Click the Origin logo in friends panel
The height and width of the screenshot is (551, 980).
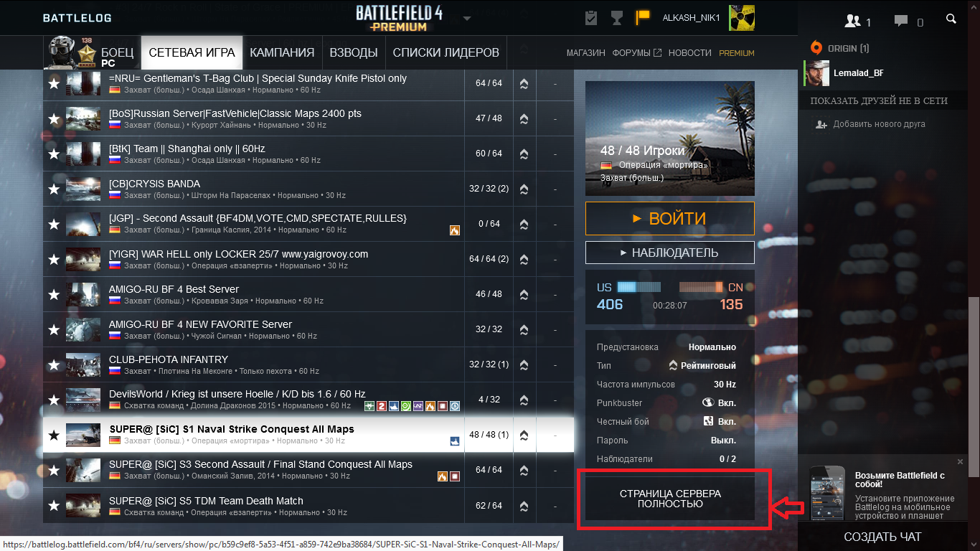[816, 48]
